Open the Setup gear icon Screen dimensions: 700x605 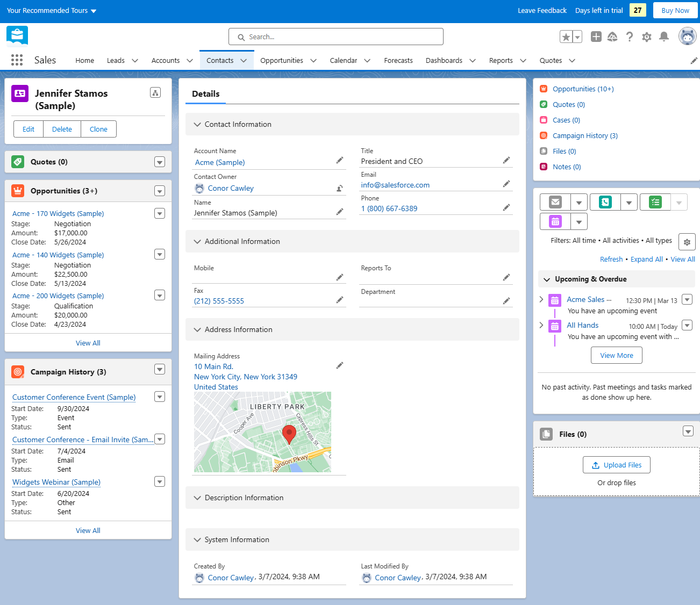[x=647, y=37]
